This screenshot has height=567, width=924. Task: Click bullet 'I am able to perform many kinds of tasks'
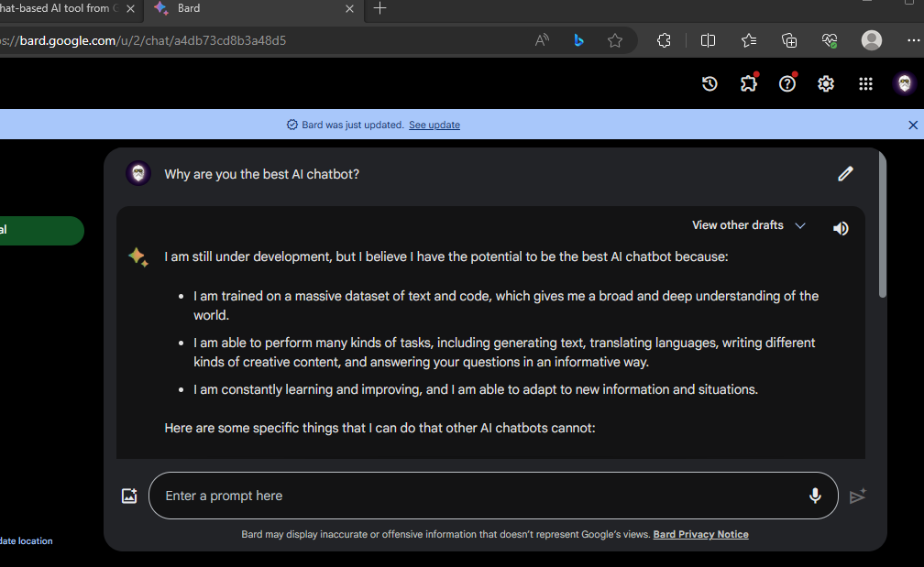504,352
